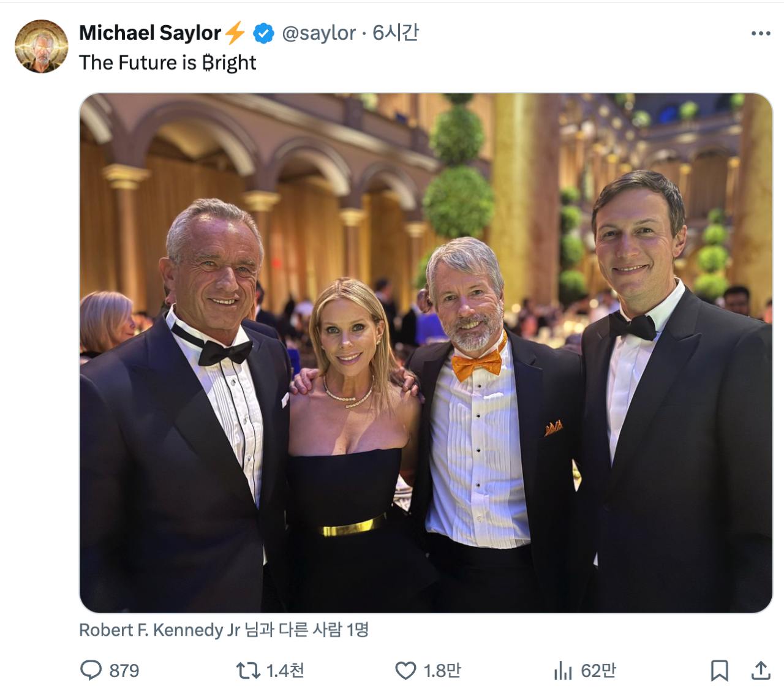Click the post text "The Future is Bright"
Viewport: 784px width, 694px height.
click(x=167, y=62)
